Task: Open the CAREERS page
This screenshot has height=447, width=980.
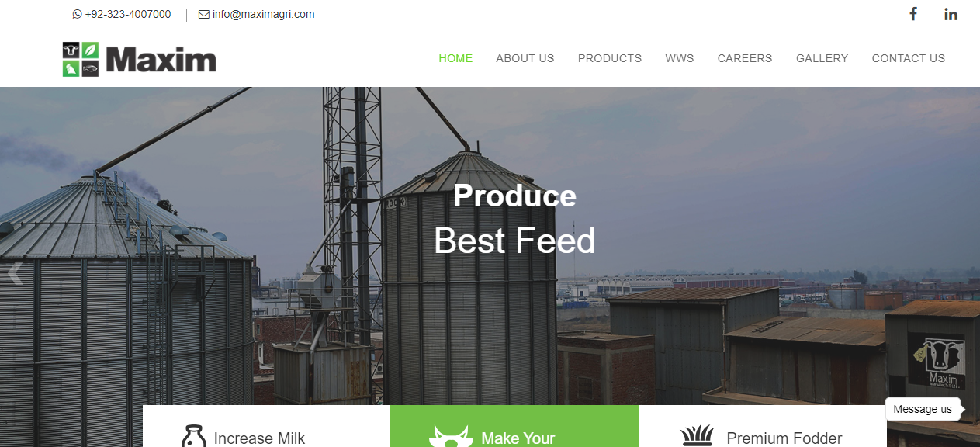Action: [745, 58]
